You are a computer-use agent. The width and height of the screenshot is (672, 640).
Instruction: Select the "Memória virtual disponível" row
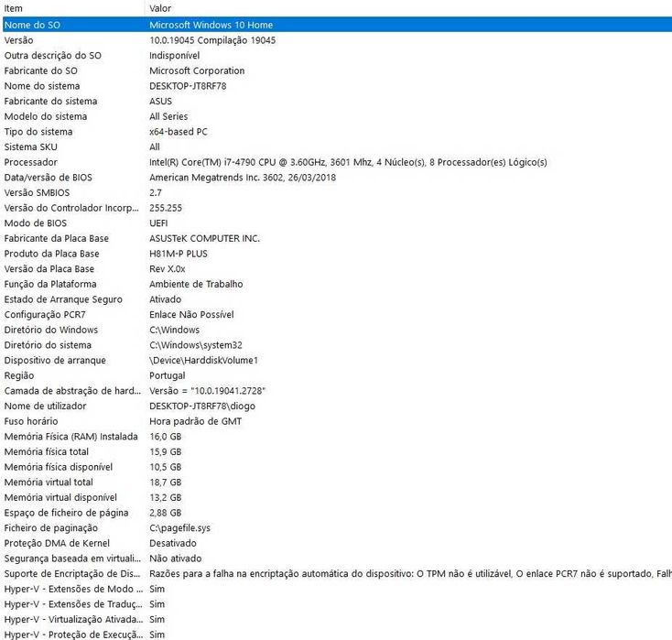coord(337,497)
